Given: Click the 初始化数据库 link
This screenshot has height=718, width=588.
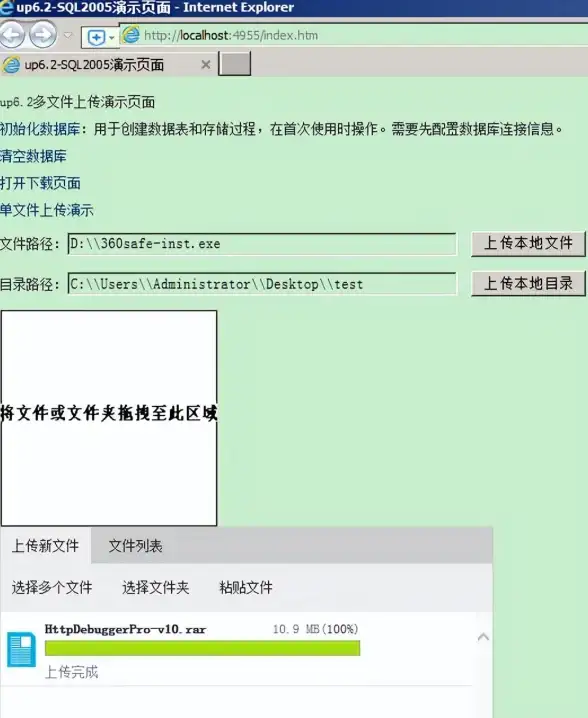Looking at the screenshot, I should 40,129.
